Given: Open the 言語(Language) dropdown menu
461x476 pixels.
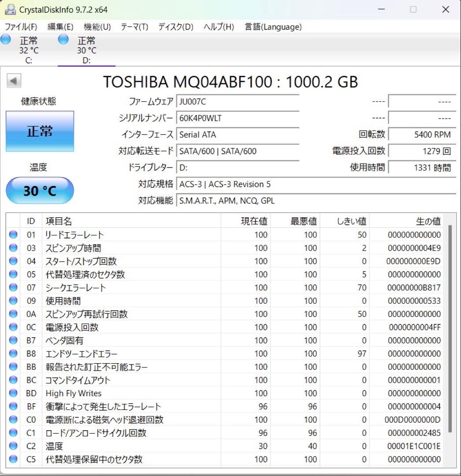Looking at the screenshot, I should point(272,27).
